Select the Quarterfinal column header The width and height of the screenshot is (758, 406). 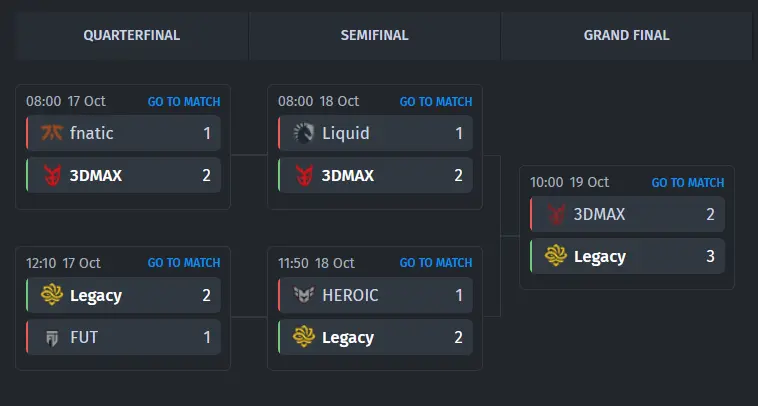click(131, 36)
